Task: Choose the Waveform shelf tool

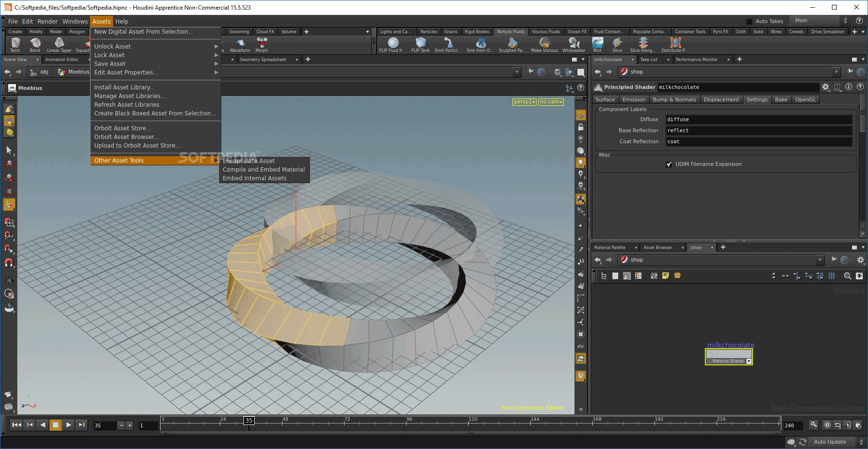Action: pyautogui.click(x=240, y=45)
